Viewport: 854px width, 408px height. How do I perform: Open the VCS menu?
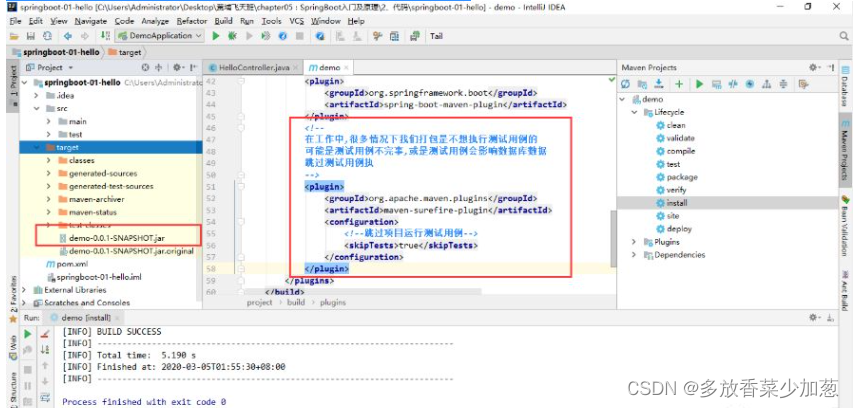click(x=296, y=21)
